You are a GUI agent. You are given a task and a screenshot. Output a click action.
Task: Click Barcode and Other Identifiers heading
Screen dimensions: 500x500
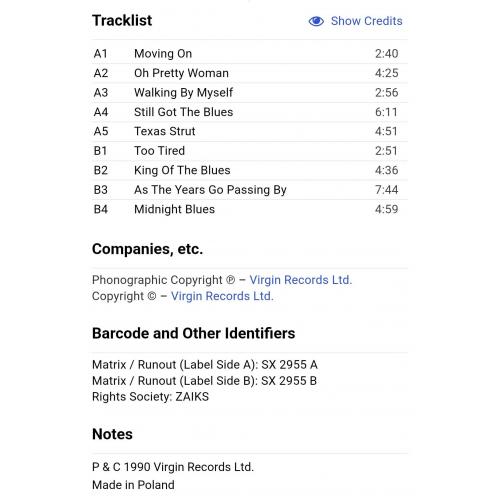click(x=193, y=333)
